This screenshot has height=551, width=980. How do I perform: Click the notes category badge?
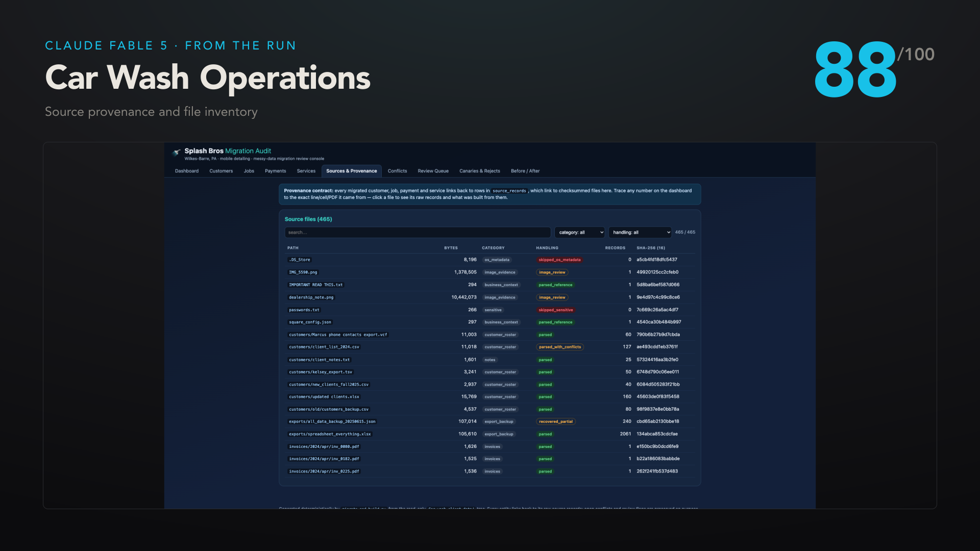(x=490, y=360)
